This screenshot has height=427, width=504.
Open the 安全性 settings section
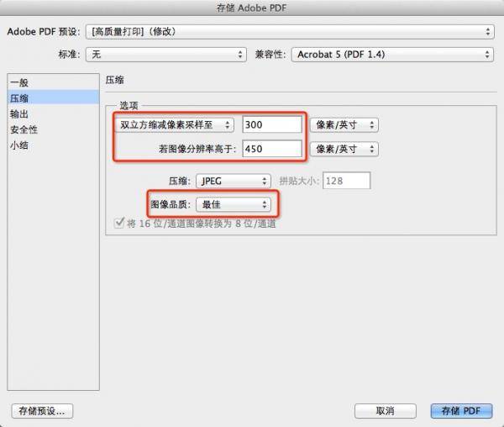coord(24,129)
